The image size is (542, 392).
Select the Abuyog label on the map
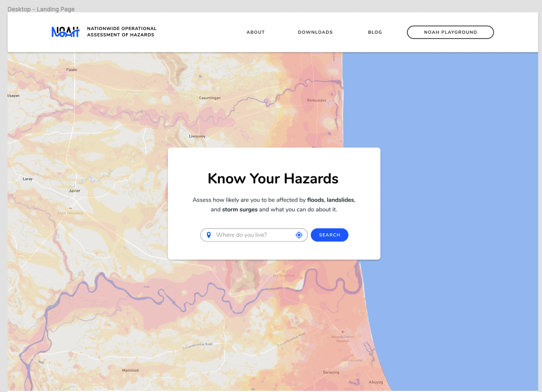[x=376, y=382]
